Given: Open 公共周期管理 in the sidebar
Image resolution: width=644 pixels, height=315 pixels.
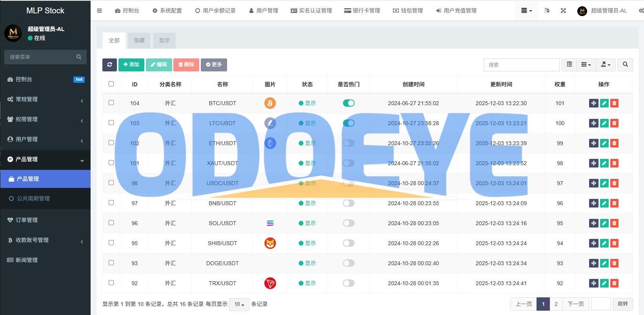Looking at the screenshot, I should click(x=33, y=198).
